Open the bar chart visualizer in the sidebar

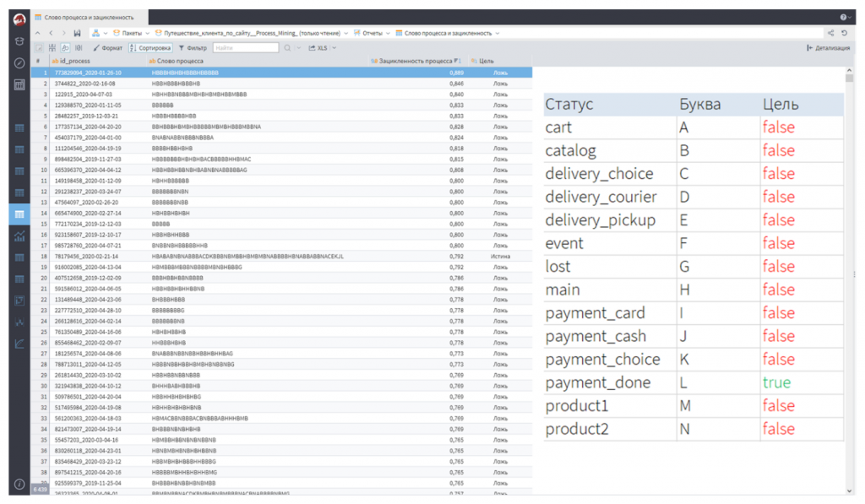[x=19, y=236]
